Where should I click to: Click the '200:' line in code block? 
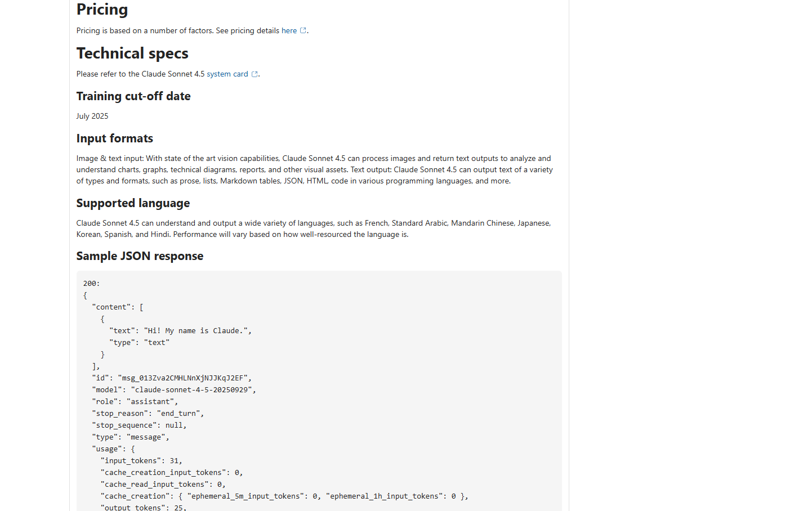coord(91,284)
